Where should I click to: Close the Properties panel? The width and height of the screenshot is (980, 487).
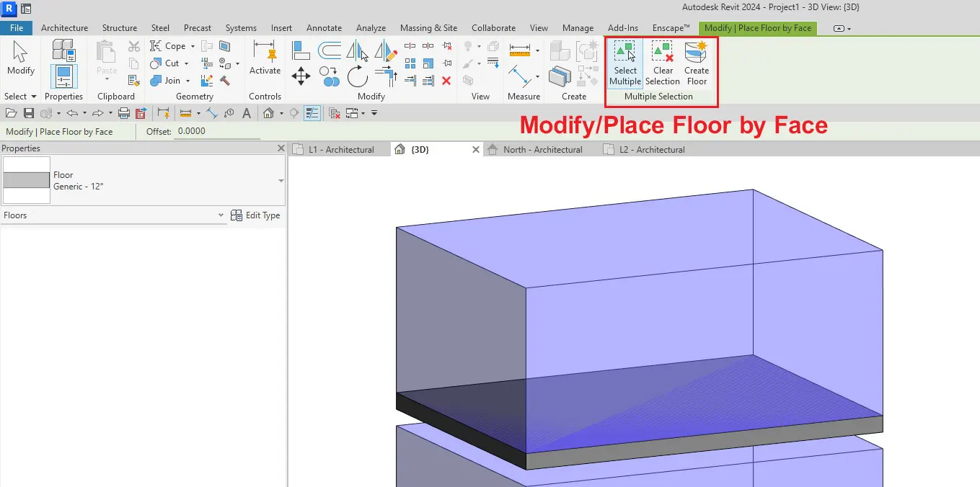[281, 148]
